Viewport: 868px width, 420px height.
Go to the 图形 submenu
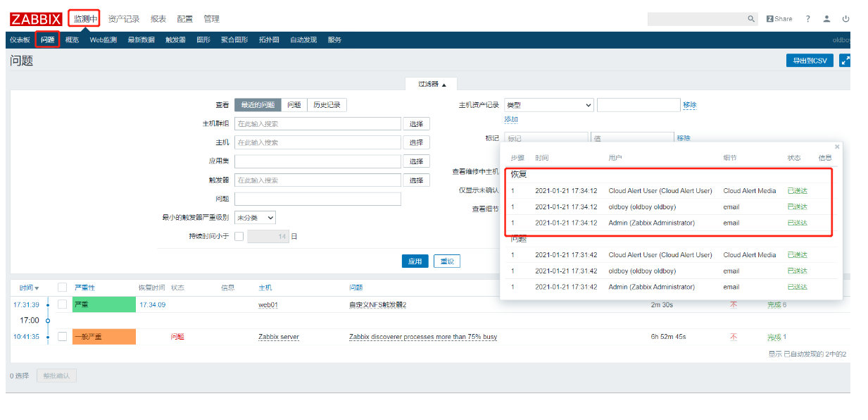(203, 40)
